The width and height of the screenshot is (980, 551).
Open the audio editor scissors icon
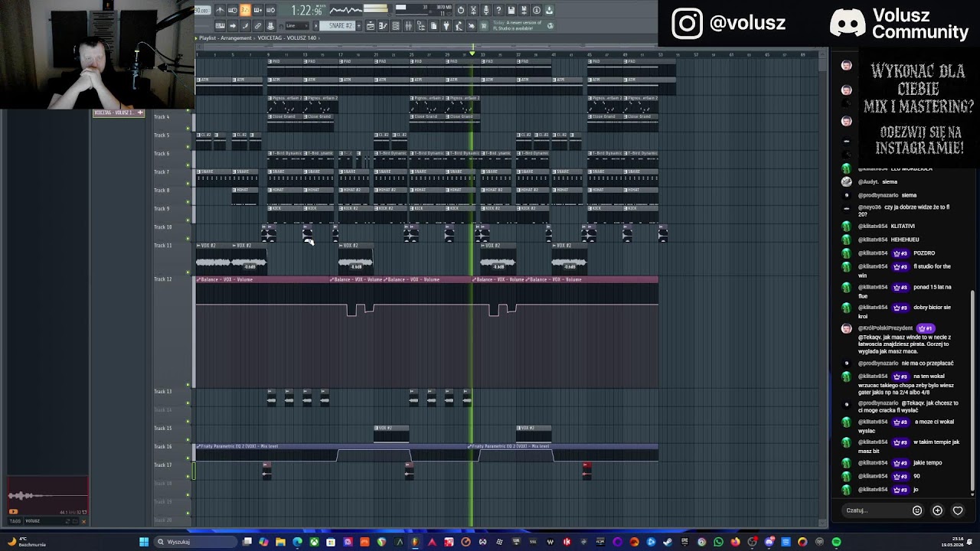(474, 10)
